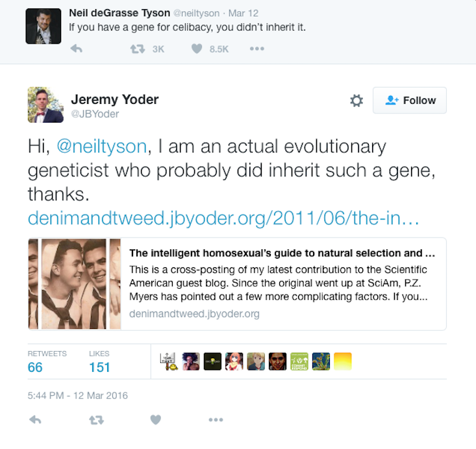Retweet Neil deGrasse Tyson's celibacy tweet
The width and height of the screenshot is (476, 449).
click(138, 49)
